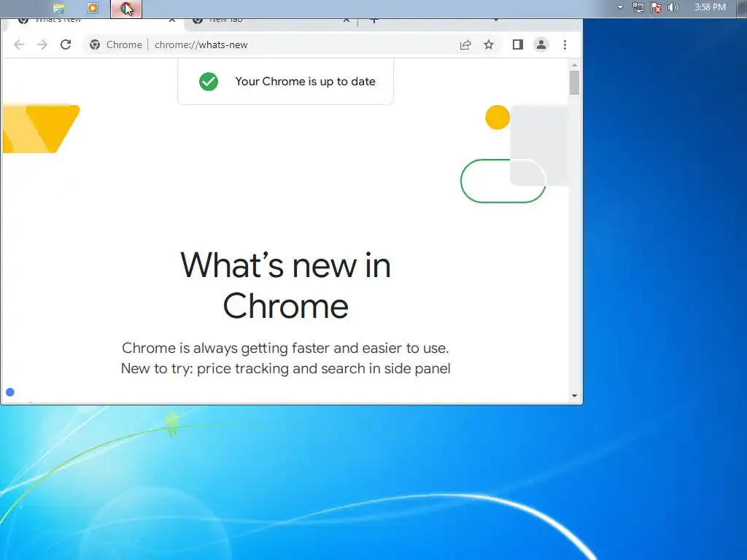This screenshot has height=560, width=747.
Task: Click the page scrollbar down arrow
Action: tap(575, 396)
